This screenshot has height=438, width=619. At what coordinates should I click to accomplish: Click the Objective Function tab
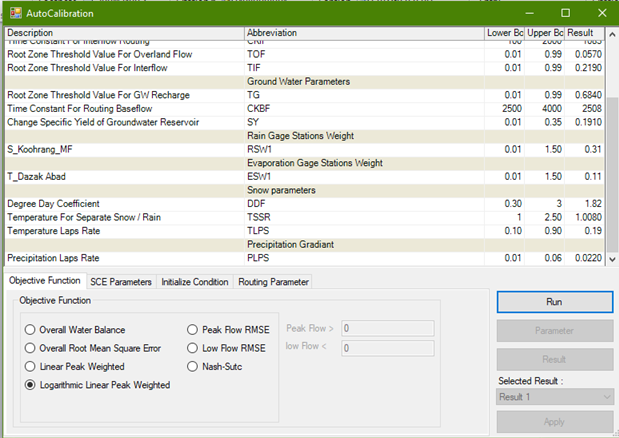coord(44,282)
